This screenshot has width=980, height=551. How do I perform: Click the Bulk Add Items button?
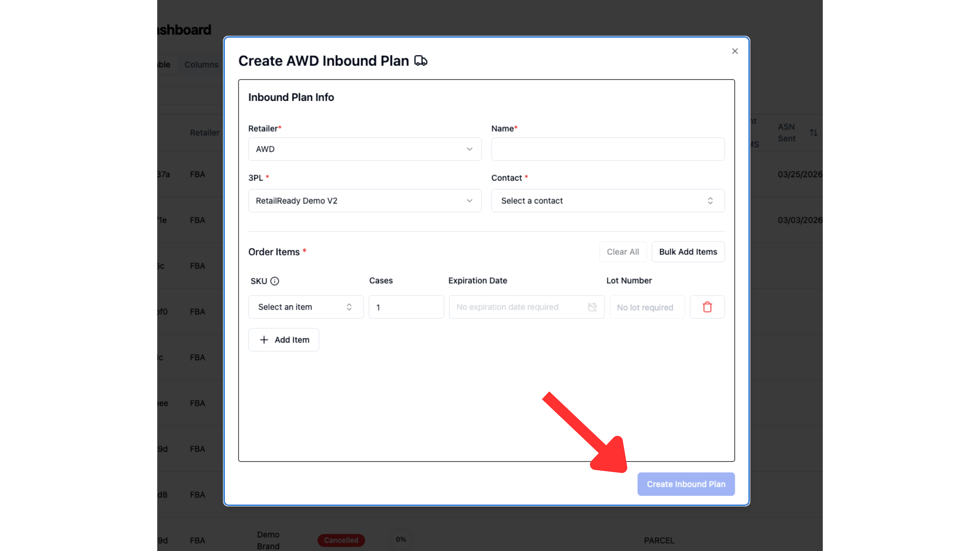coord(688,252)
